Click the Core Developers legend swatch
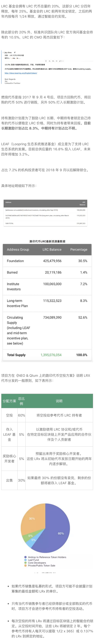95x644 pixels. pyautogui.click(x=25, y=562)
